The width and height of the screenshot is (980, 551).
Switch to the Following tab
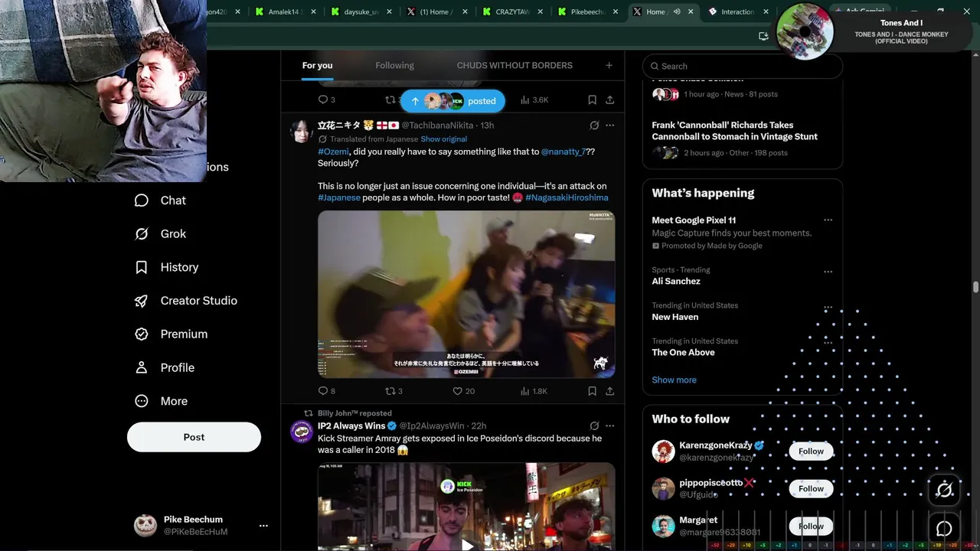[394, 65]
